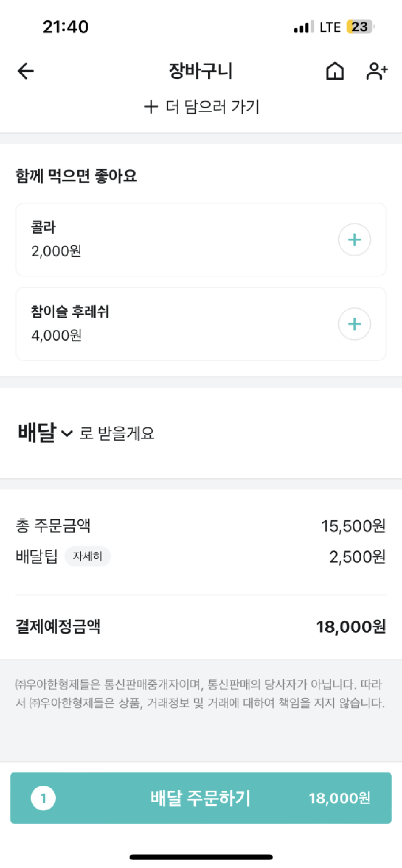Tap the item count badge 1
Image resolution: width=402 pixels, height=868 pixels.
point(43,798)
